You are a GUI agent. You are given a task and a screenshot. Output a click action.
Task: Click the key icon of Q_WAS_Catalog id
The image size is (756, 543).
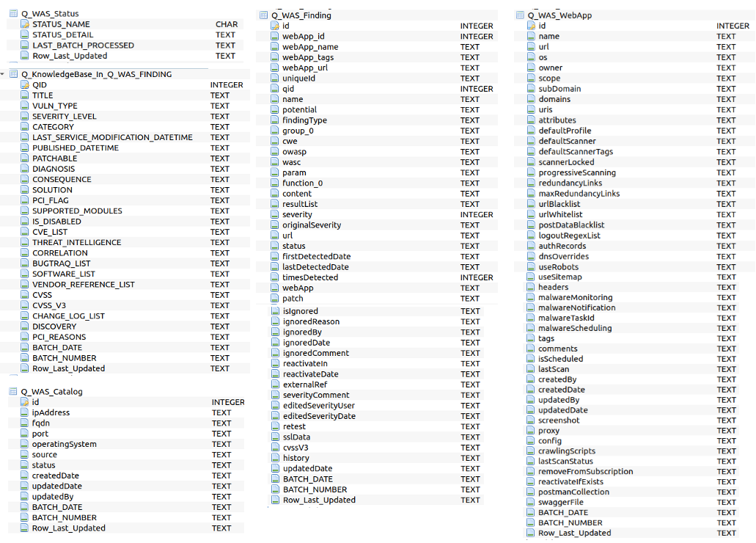[x=24, y=402]
